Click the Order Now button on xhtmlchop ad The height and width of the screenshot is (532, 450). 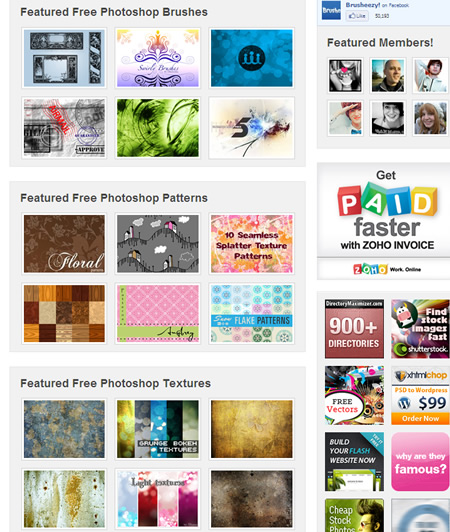(x=420, y=418)
